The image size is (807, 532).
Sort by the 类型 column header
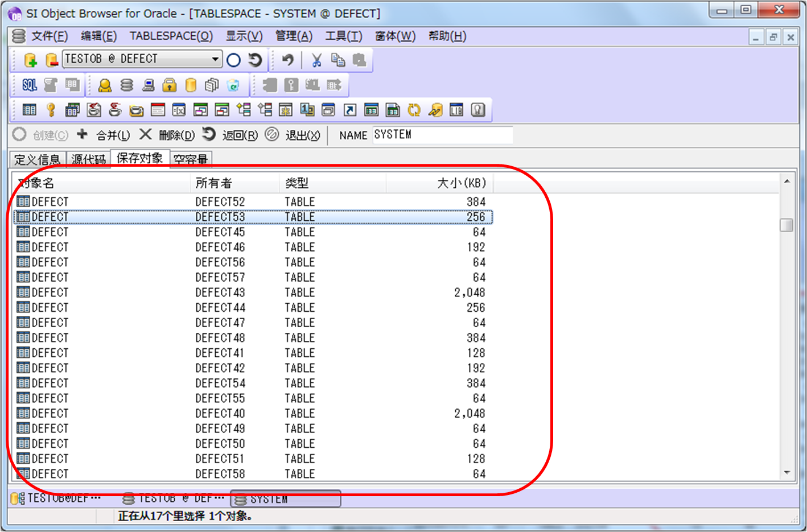333,183
